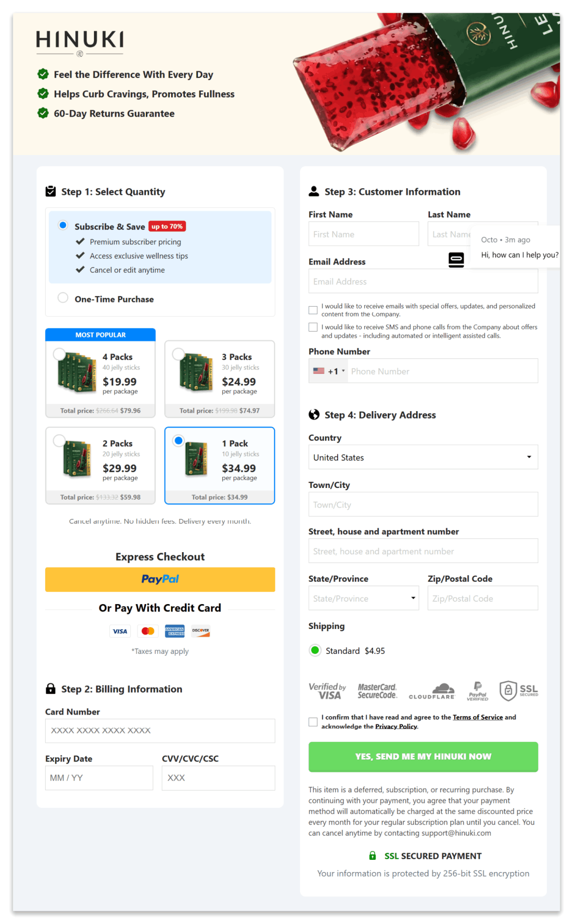The width and height of the screenshot is (573, 924).
Task: Select the One-Time Purchase radio option
Action: click(x=63, y=297)
